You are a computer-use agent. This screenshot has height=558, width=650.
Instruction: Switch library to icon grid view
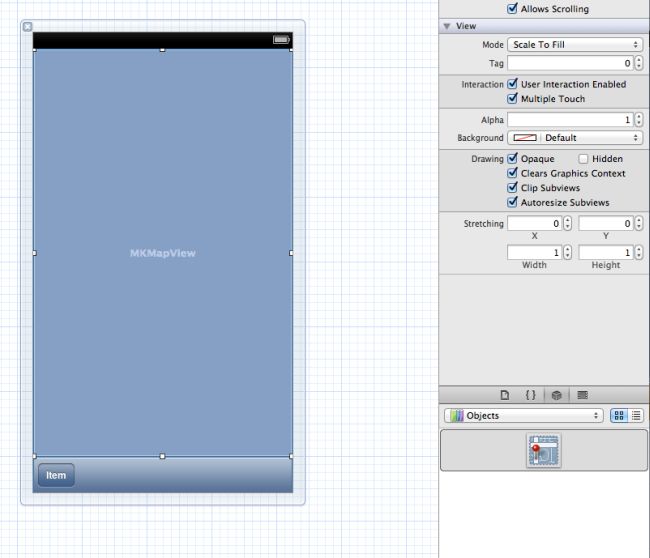(x=619, y=415)
